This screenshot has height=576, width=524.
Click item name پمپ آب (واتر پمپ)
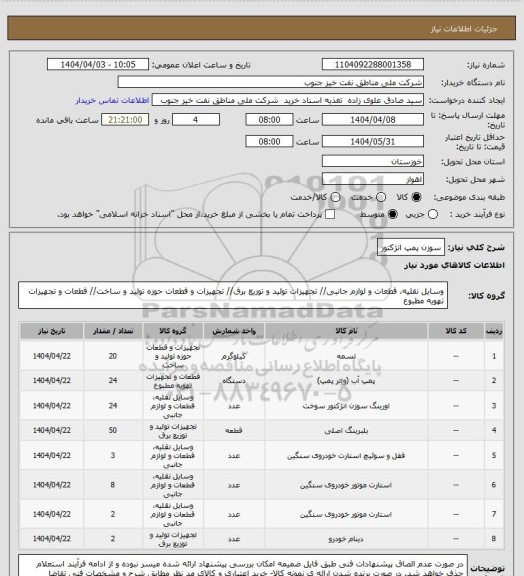[346, 381]
